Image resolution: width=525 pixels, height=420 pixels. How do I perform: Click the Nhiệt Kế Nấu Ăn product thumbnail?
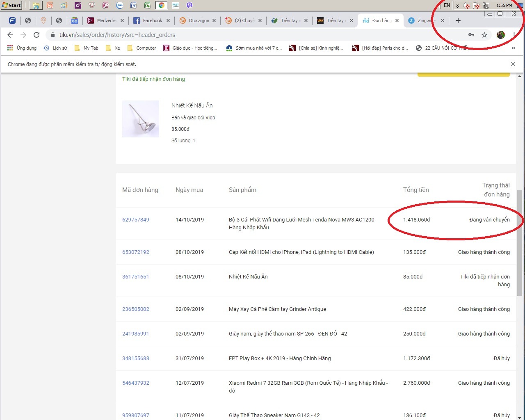141,119
